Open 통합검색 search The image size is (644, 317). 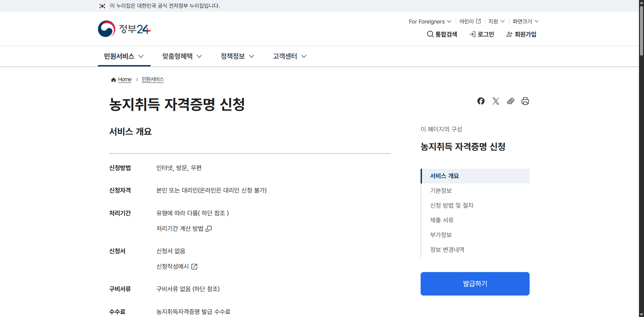442,34
